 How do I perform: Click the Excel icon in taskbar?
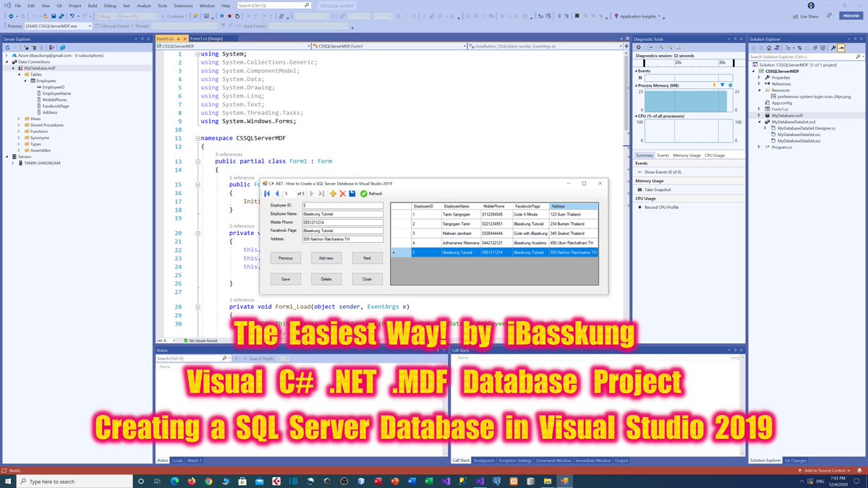click(x=428, y=481)
